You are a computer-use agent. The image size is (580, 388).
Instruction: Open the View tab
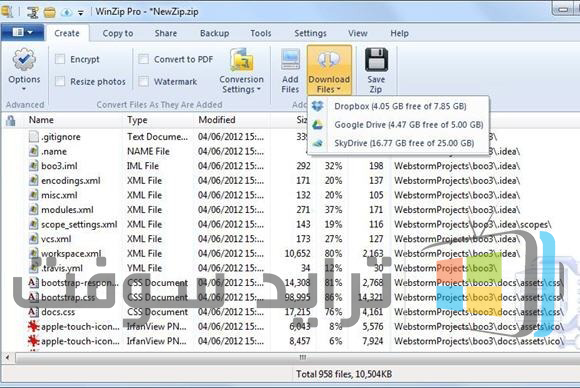[x=358, y=33]
